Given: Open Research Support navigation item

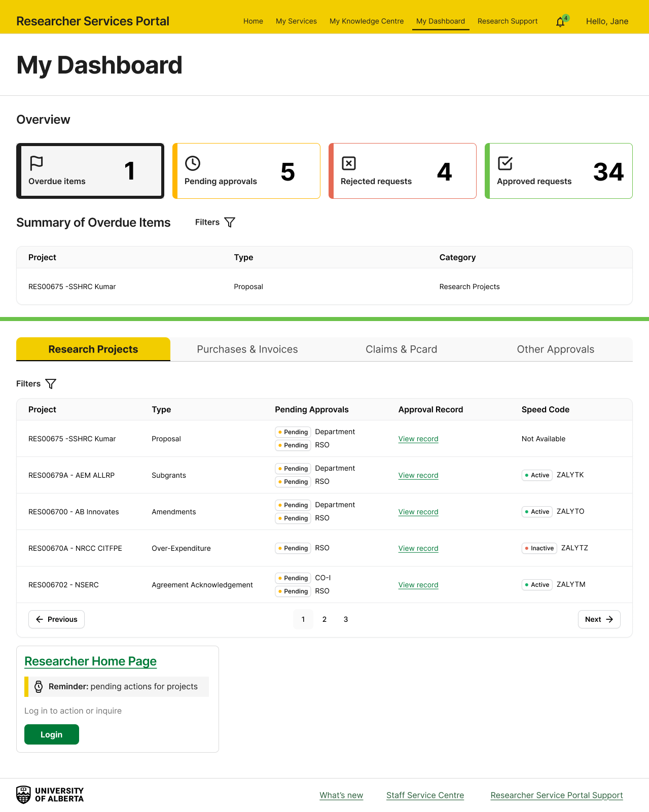Looking at the screenshot, I should pos(508,21).
